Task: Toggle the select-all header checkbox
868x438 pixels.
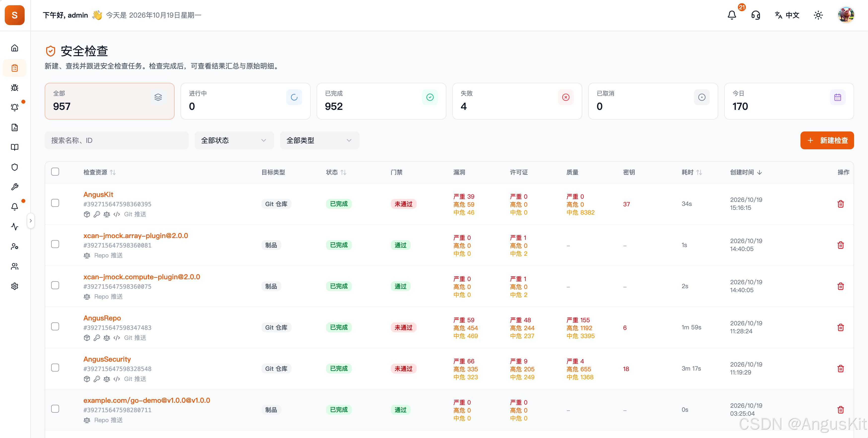Action: [55, 172]
